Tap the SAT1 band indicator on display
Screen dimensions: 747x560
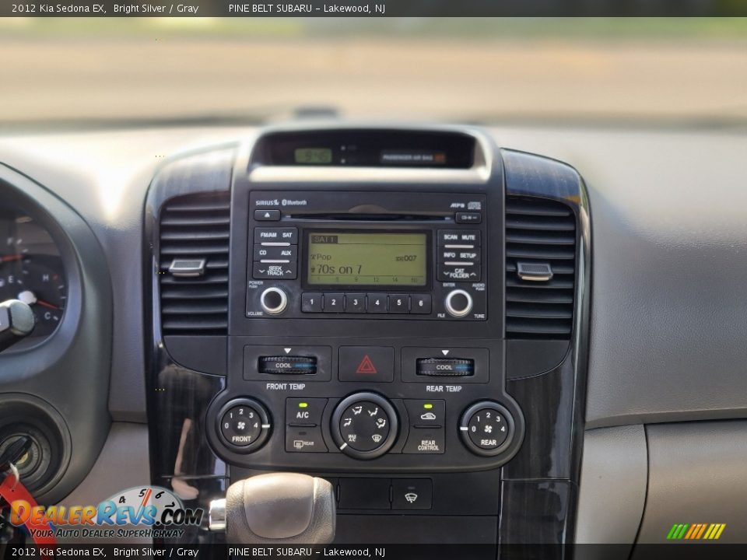[325, 239]
